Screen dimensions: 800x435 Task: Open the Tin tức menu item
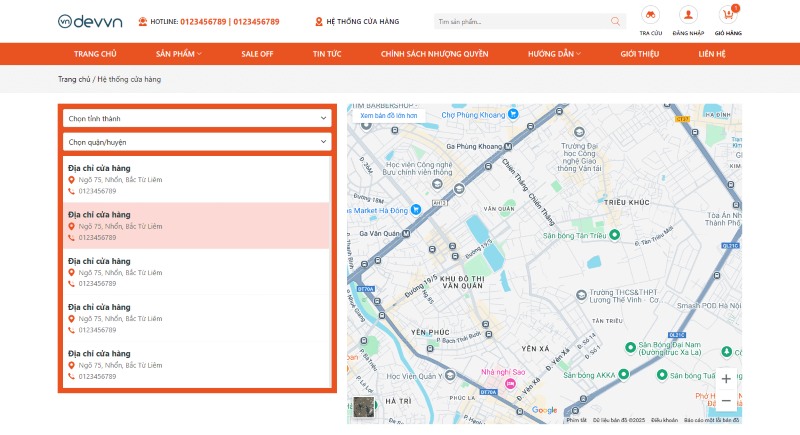pyautogui.click(x=327, y=54)
